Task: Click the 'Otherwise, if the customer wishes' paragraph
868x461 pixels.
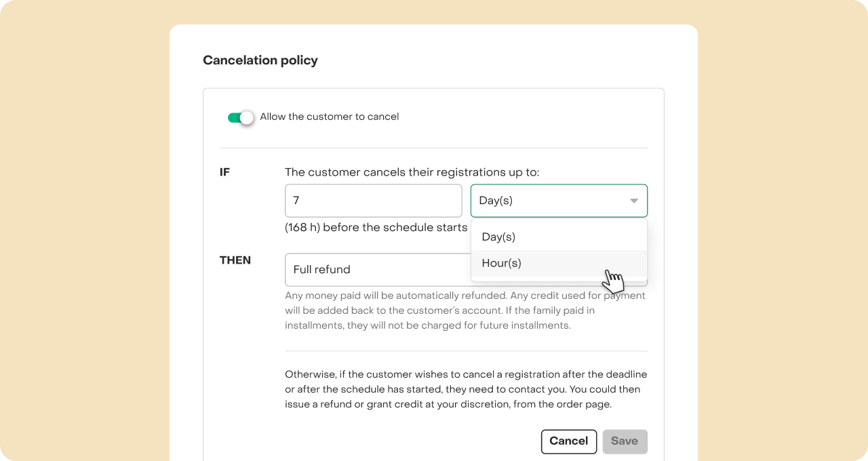Action: pyautogui.click(x=466, y=390)
